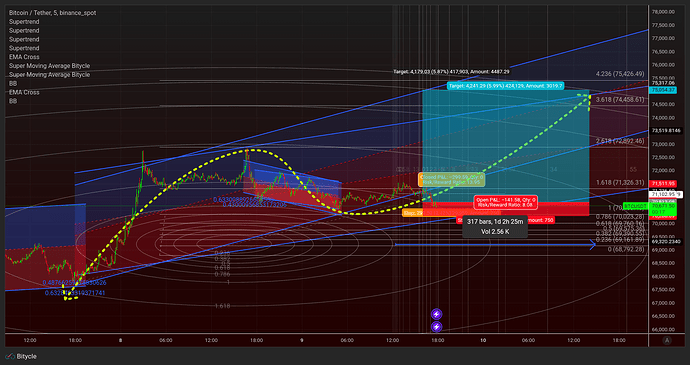Click the Bitycle logo in the footer
The width and height of the screenshot is (690, 365).
[x=21, y=356]
